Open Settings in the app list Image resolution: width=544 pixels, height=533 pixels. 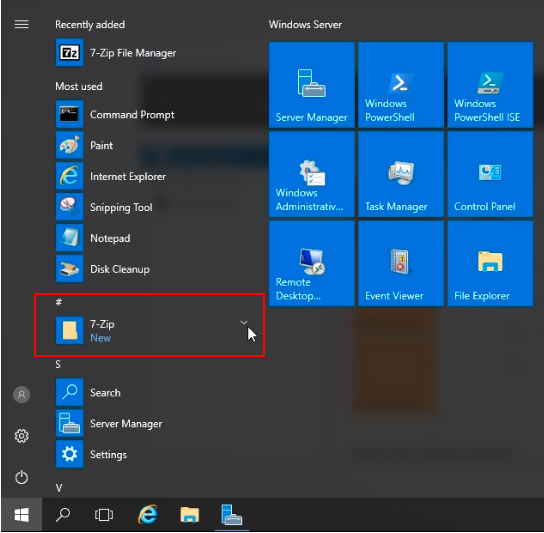(92, 454)
